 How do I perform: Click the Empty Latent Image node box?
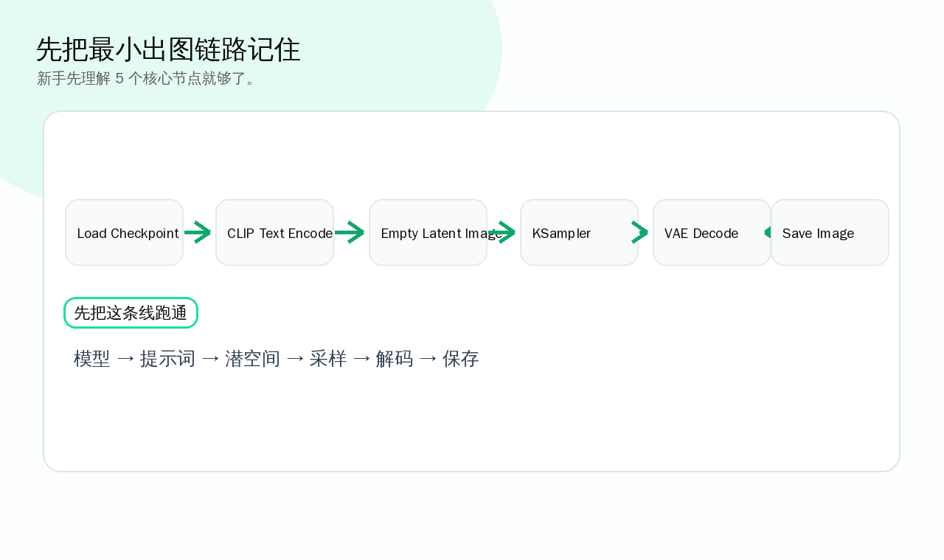tap(428, 233)
